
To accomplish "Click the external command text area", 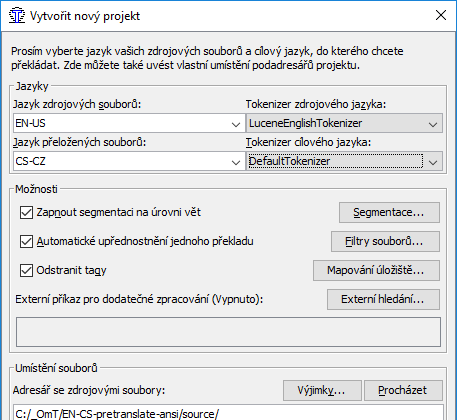I will pyautogui.click(x=228, y=332).
